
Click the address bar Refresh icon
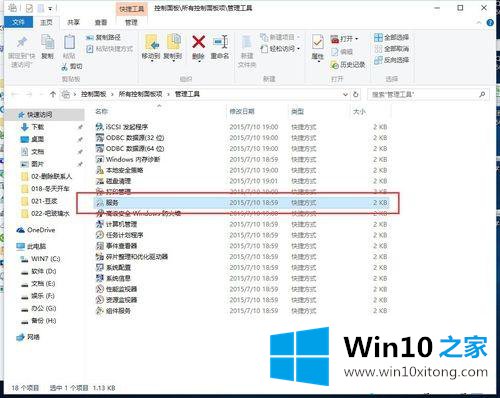[356, 94]
